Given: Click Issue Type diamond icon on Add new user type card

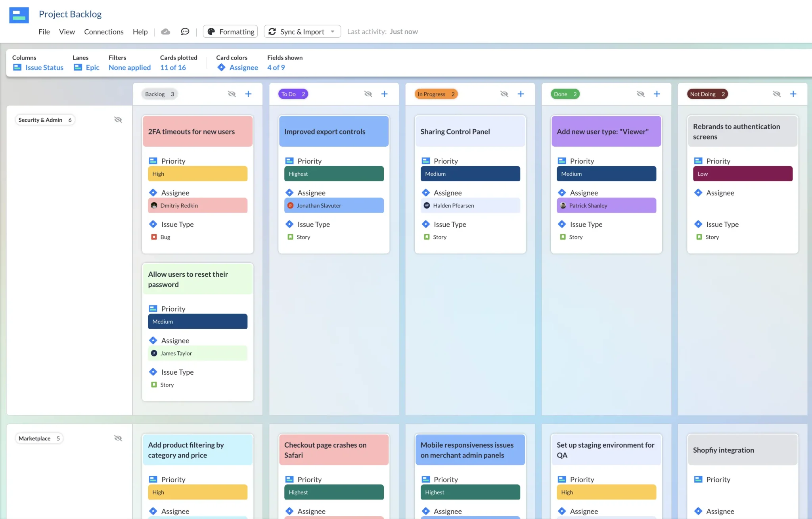Looking at the screenshot, I should pos(562,224).
